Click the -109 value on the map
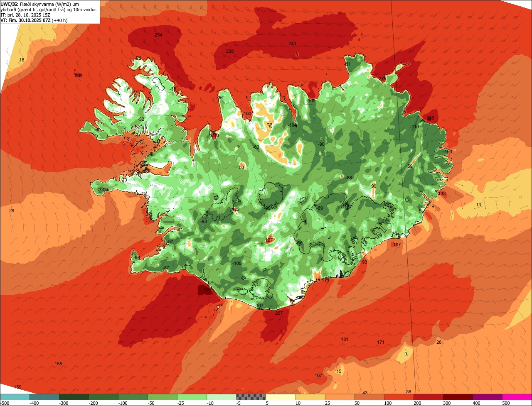The image size is (532, 406). [x=311, y=101]
